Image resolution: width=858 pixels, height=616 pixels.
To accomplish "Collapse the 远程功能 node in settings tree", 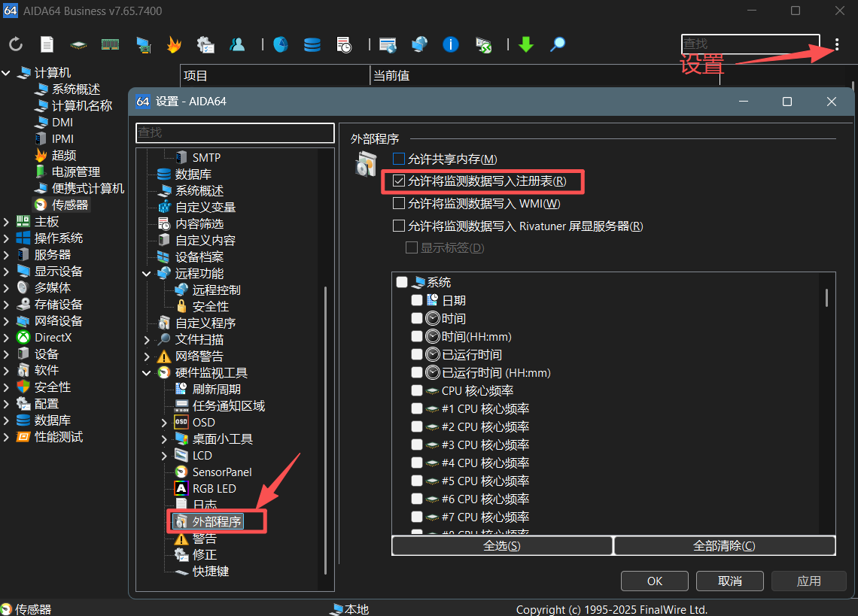I will click(x=147, y=274).
